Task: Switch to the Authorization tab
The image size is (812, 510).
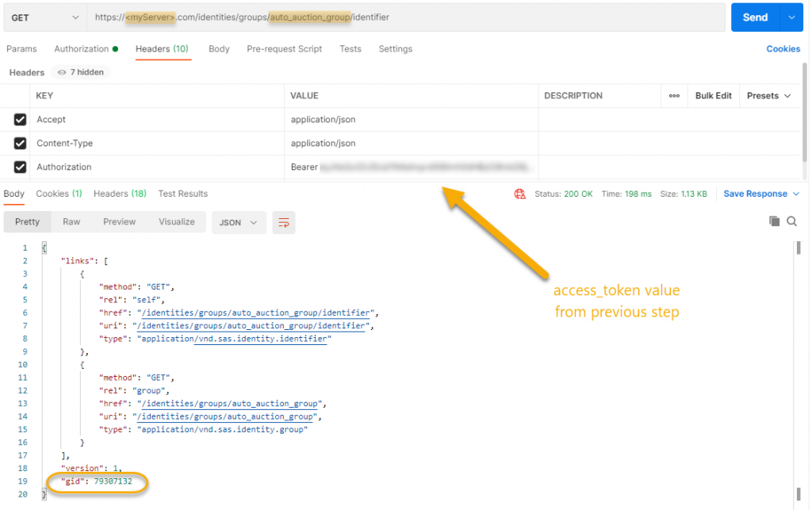Action: click(x=86, y=48)
